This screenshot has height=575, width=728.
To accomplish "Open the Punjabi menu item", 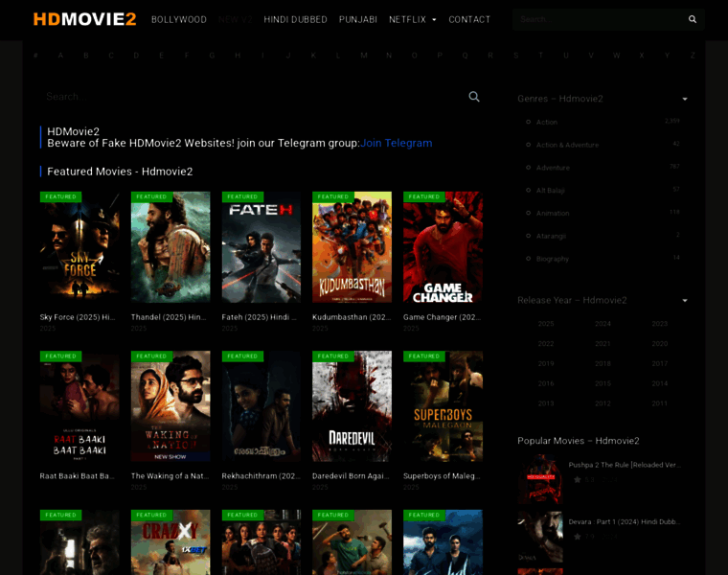I will [x=358, y=19].
